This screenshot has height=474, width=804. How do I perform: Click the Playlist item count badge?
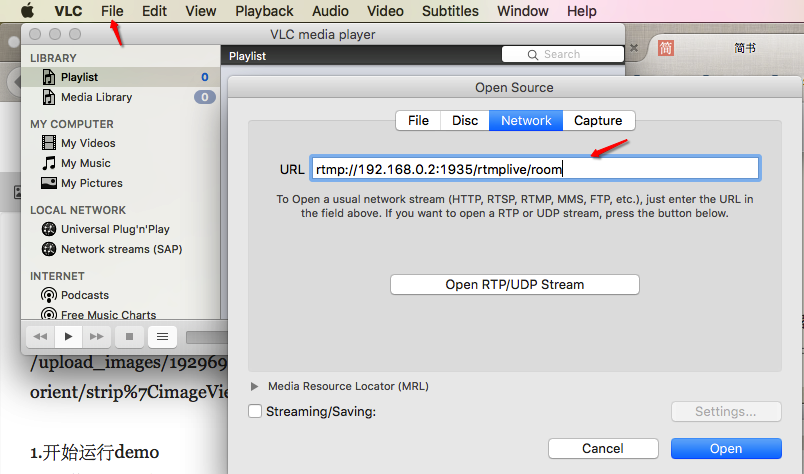pyautogui.click(x=205, y=77)
